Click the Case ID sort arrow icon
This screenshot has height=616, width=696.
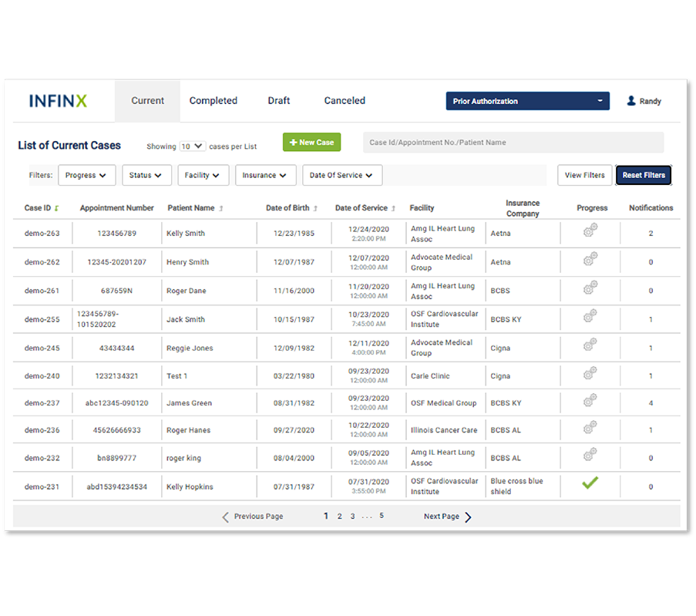(x=56, y=208)
